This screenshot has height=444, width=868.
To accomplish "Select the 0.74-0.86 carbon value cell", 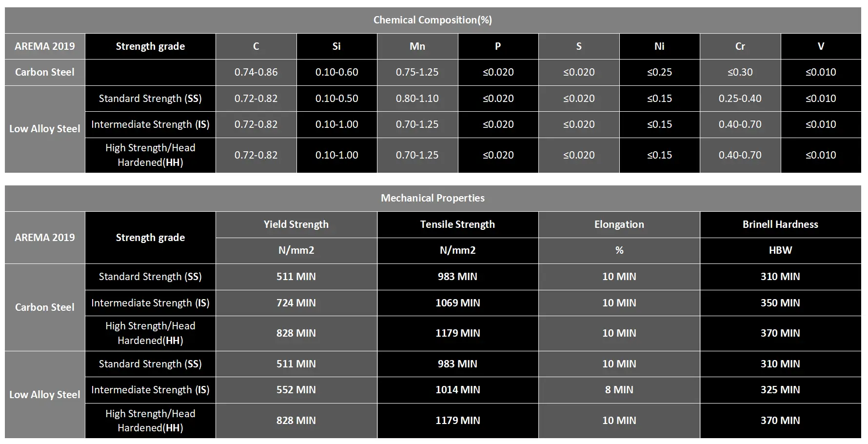I will pos(256,72).
